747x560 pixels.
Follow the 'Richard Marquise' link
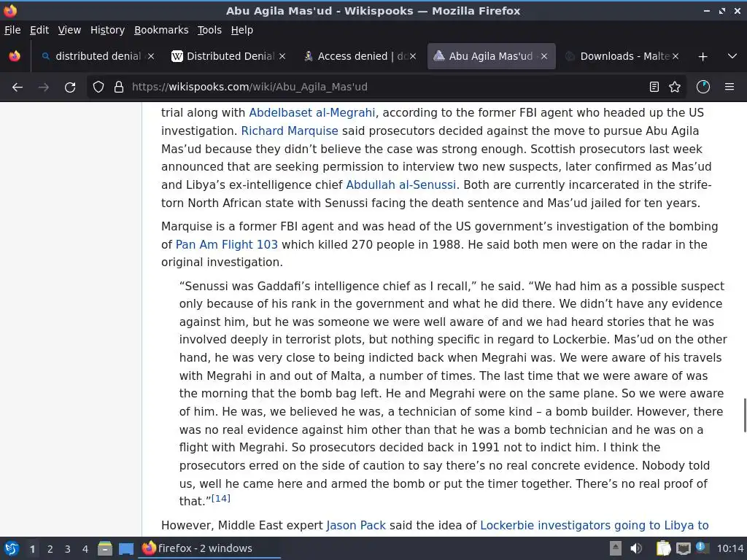click(x=290, y=131)
